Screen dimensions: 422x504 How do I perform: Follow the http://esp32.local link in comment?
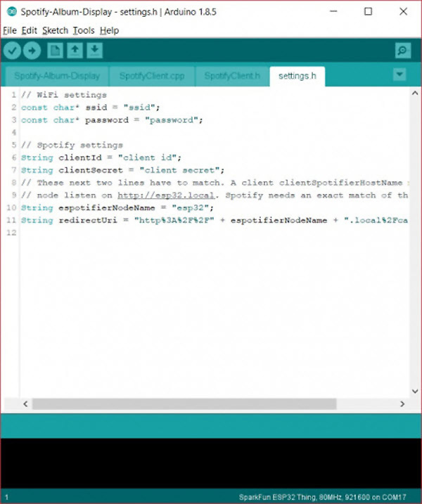point(166,195)
